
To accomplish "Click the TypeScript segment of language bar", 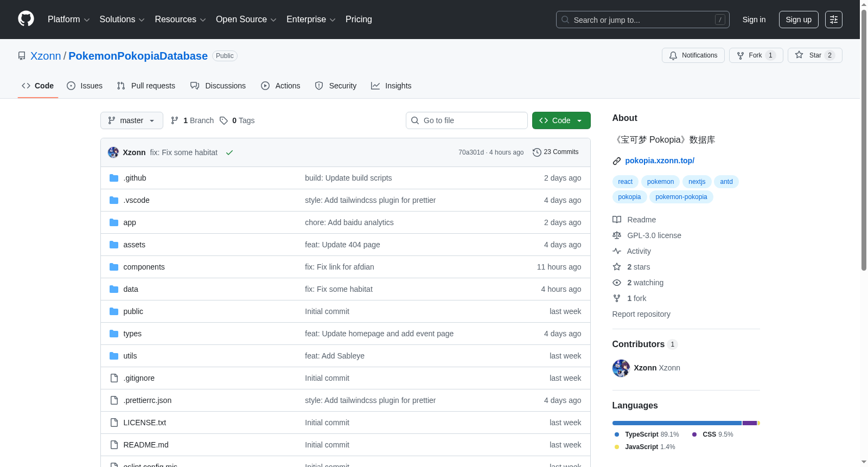I will [676, 423].
